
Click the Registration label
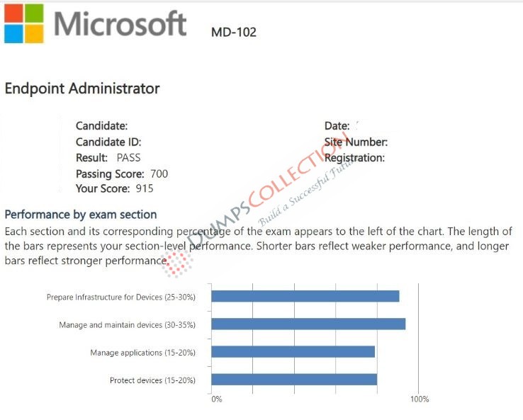(x=354, y=158)
